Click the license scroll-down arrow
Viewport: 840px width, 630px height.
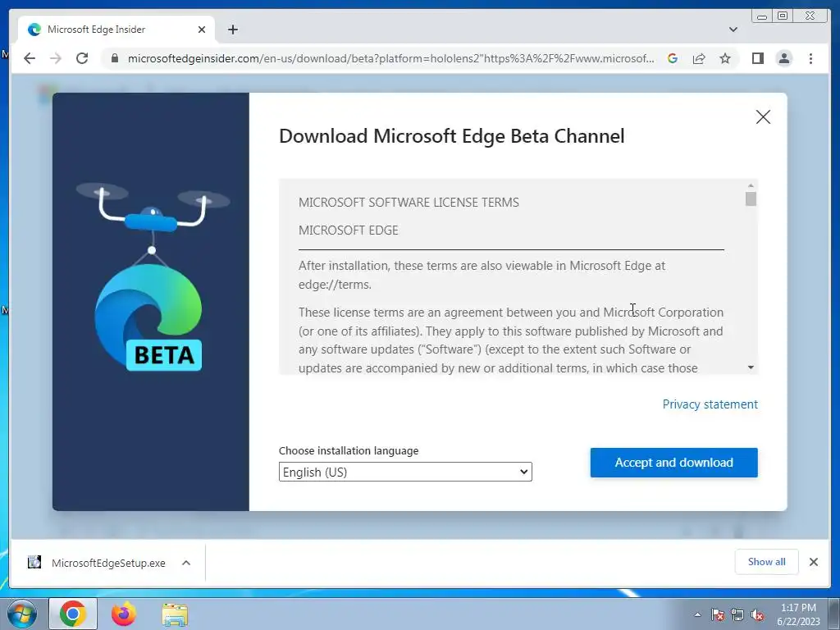751,367
